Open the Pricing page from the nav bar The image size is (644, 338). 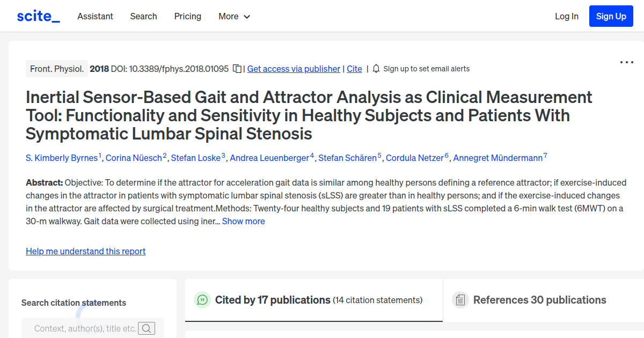point(187,16)
